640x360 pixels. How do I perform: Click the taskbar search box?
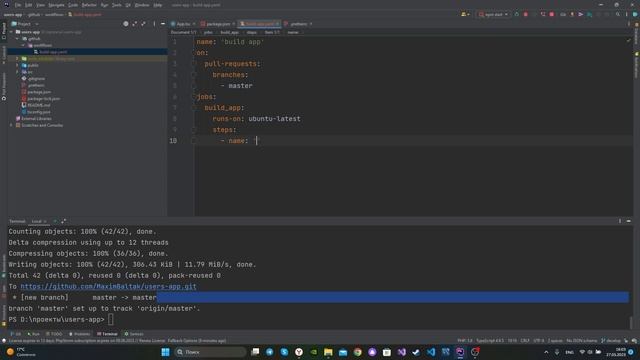(210, 352)
